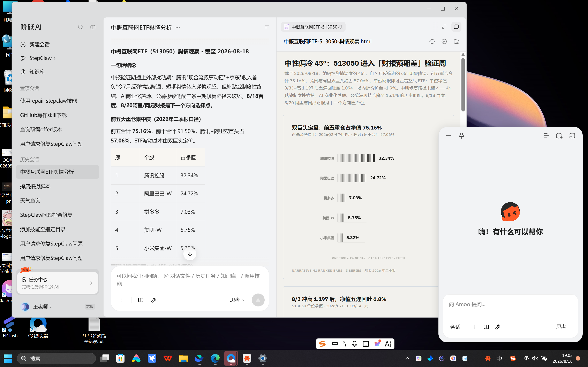Minimize the Amoo floating window

tap(448, 136)
